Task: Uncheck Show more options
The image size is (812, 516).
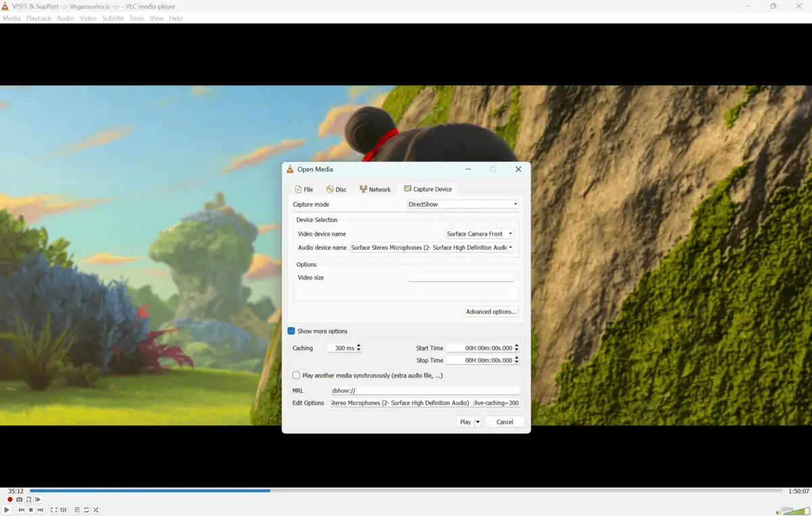Action: pos(292,331)
